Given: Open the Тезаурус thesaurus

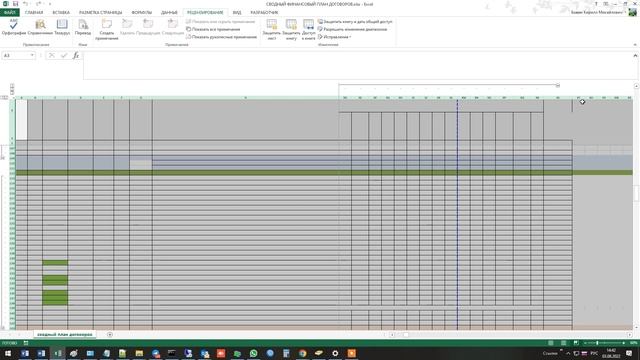Looking at the screenshot, I should coord(62,27).
